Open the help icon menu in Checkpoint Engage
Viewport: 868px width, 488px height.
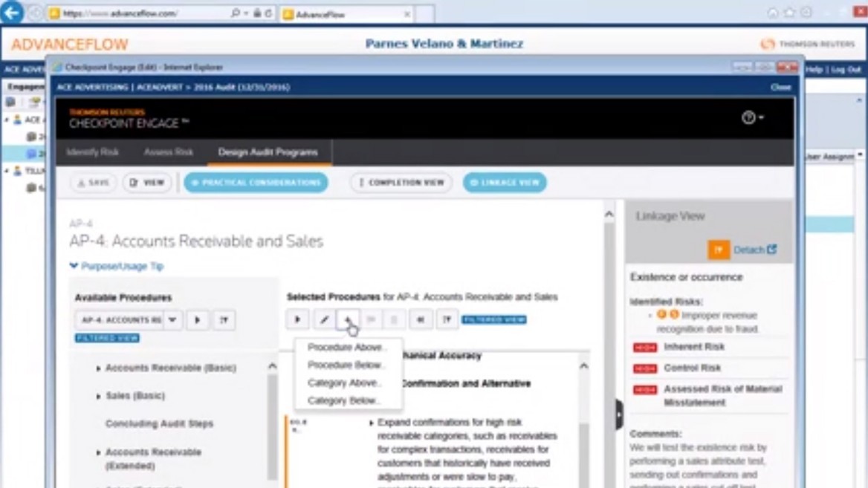(751, 117)
